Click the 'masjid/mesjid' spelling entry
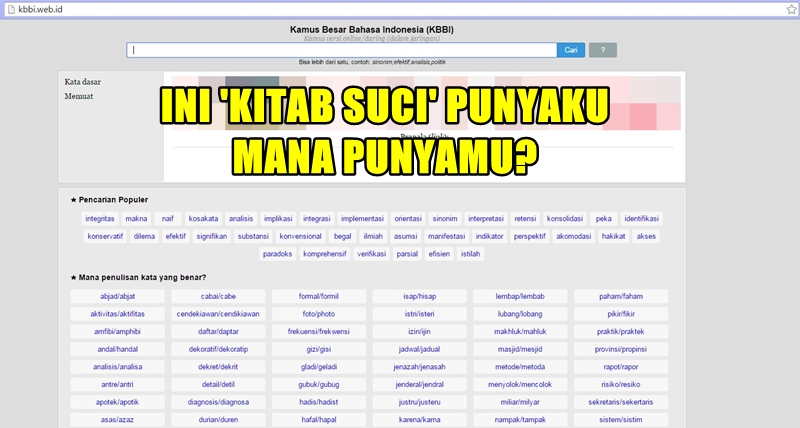The image size is (800, 428). click(520, 349)
